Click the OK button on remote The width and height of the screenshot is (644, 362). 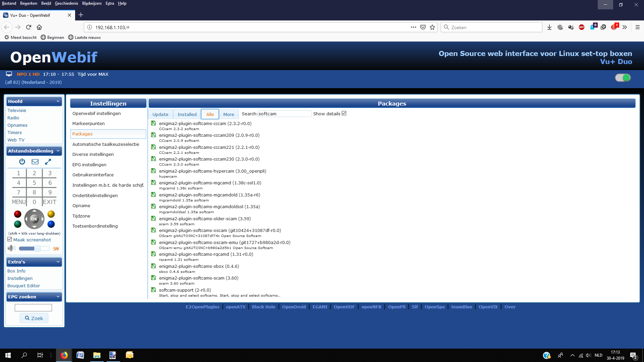[x=34, y=219]
